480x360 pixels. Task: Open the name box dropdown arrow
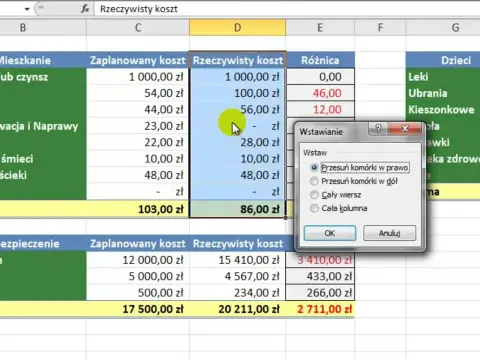click(x=27, y=9)
